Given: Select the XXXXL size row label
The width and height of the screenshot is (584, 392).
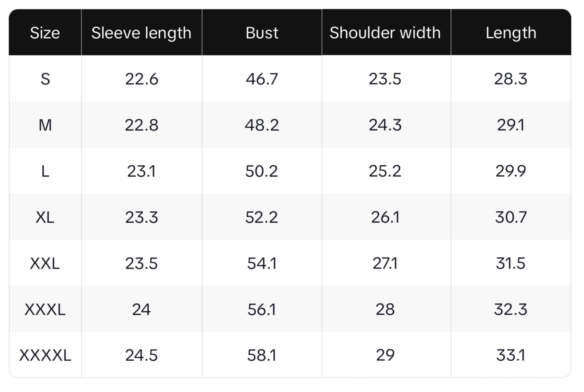Looking at the screenshot, I should click(45, 355).
